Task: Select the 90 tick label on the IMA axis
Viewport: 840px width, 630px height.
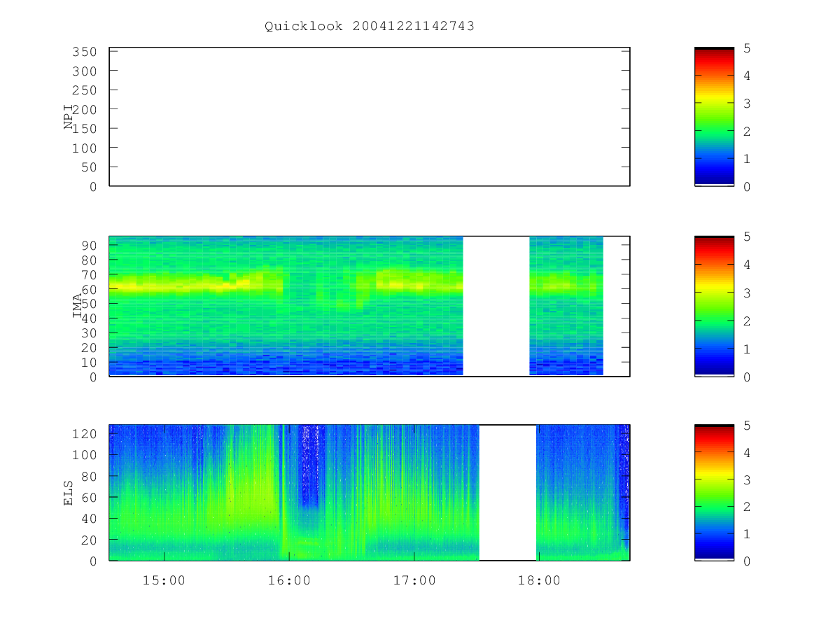Action: [89, 245]
